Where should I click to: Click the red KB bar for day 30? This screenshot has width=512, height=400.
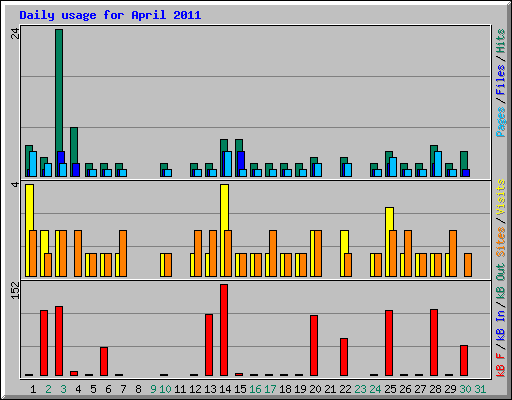point(464,361)
